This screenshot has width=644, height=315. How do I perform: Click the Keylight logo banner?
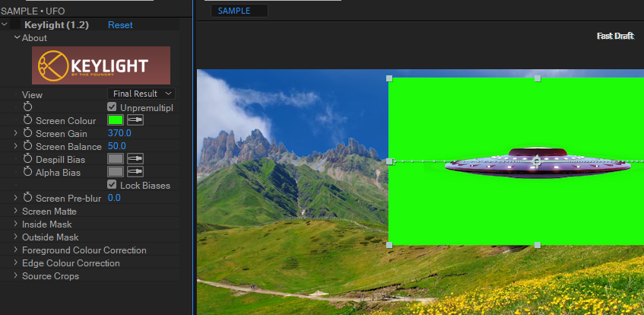pos(101,65)
